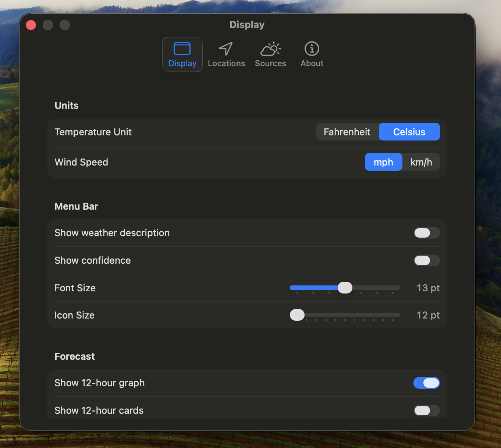Image resolution: width=501 pixels, height=448 pixels.
Task: Click the Temperature Unit label
Action: (x=93, y=132)
